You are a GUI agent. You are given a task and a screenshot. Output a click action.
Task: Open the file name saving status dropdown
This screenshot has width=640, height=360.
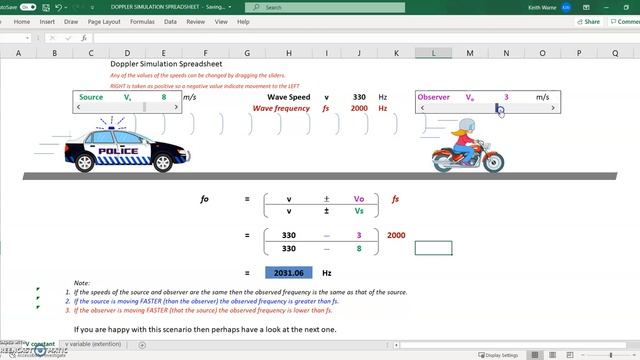230,7
